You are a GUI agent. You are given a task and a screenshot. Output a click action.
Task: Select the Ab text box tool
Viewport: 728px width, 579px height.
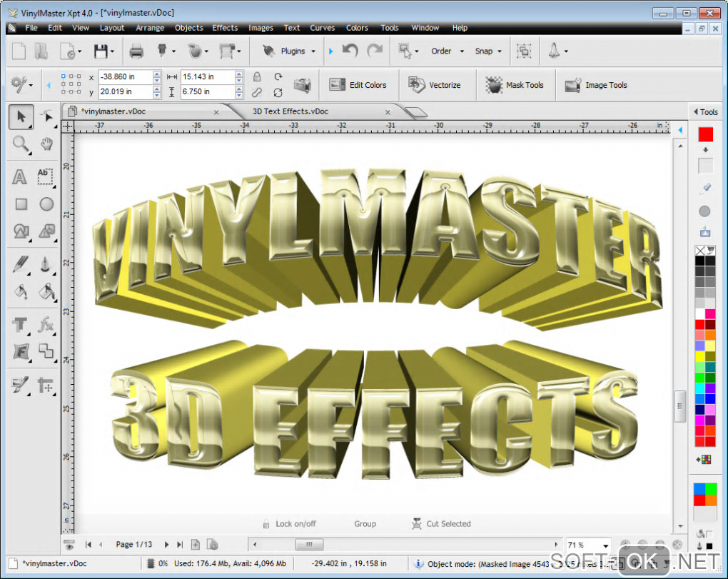point(45,177)
